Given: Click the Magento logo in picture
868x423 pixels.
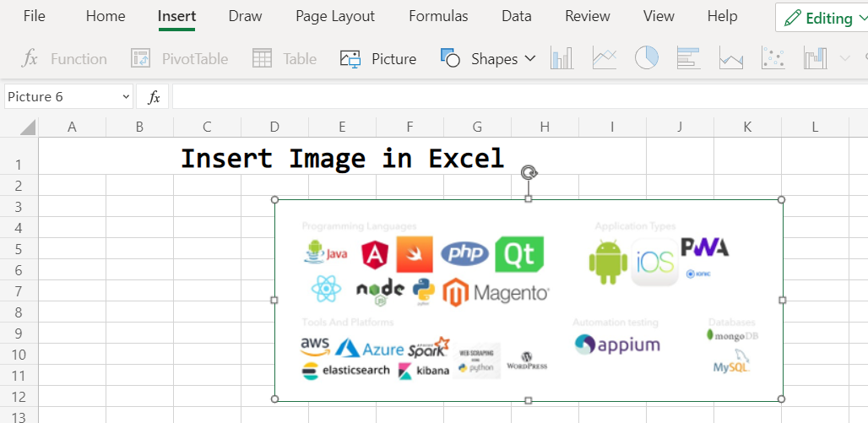Looking at the screenshot, I should click(496, 292).
